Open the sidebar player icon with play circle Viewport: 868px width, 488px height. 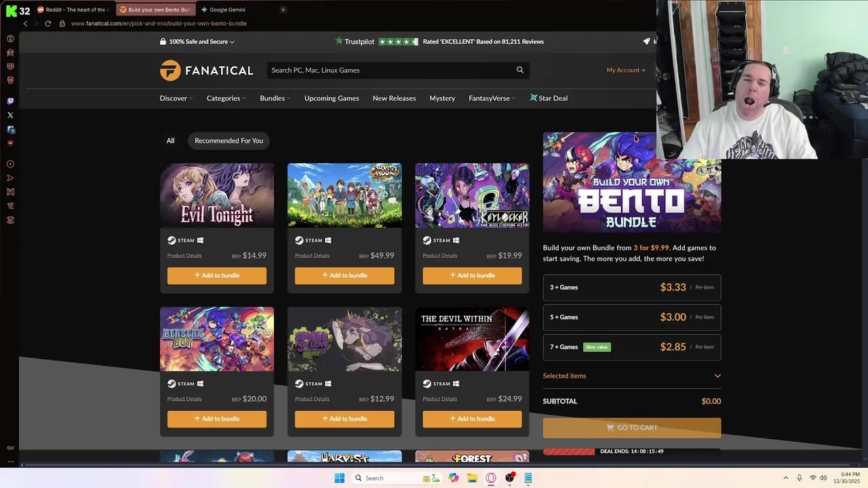(x=10, y=164)
